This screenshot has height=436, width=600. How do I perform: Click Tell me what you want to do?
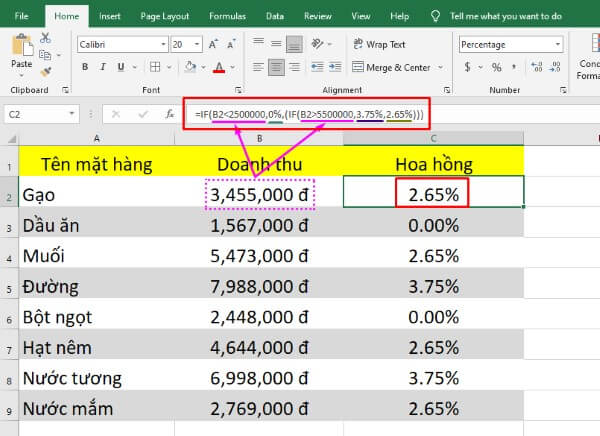[x=505, y=16]
